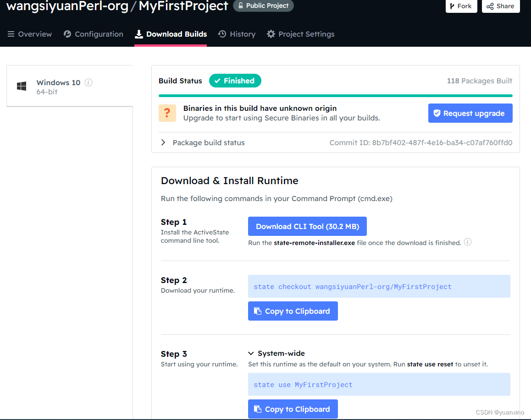
Task: Click the state checkout command code box
Action: pyautogui.click(x=379, y=286)
